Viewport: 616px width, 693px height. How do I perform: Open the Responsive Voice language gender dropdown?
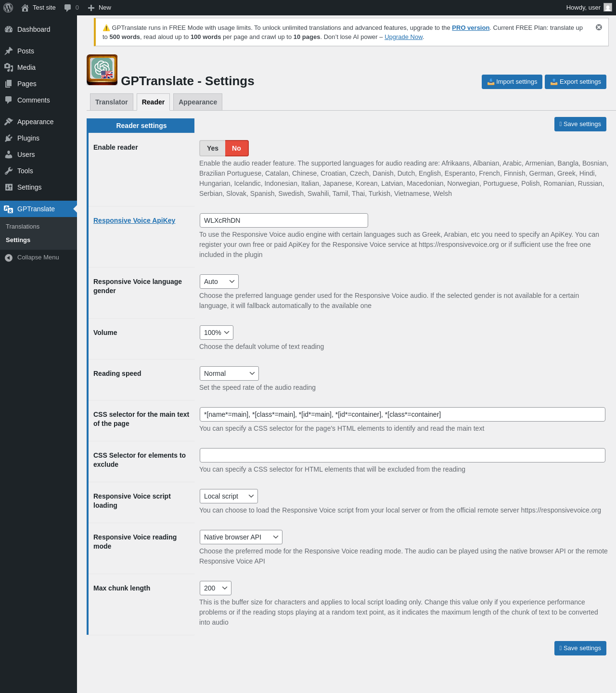[219, 282]
